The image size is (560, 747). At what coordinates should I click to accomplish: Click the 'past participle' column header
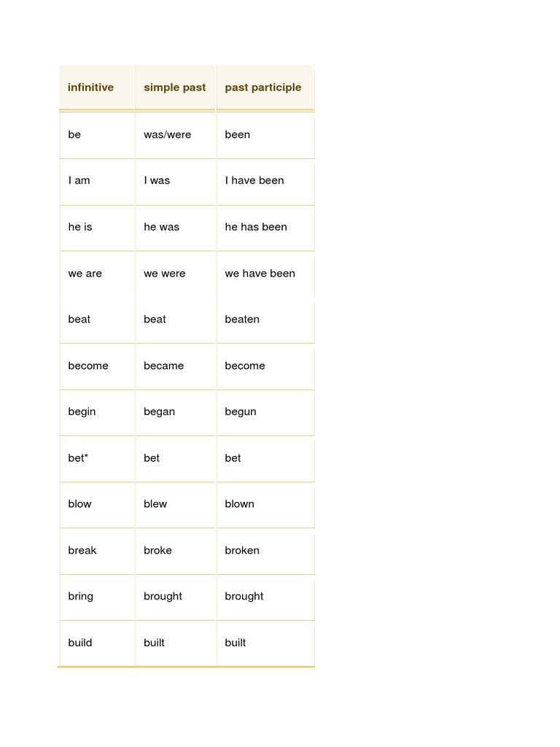(x=262, y=88)
